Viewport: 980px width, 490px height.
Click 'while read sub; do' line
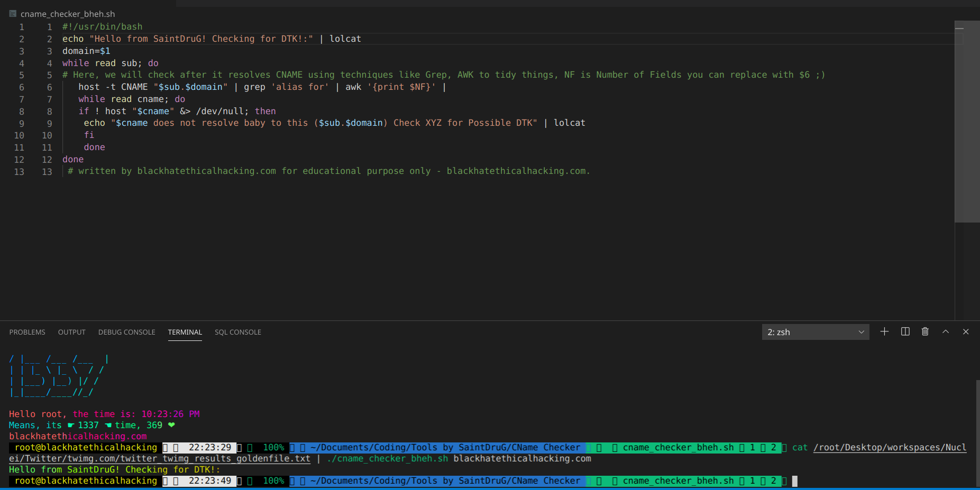pyautogui.click(x=111, y=63)
